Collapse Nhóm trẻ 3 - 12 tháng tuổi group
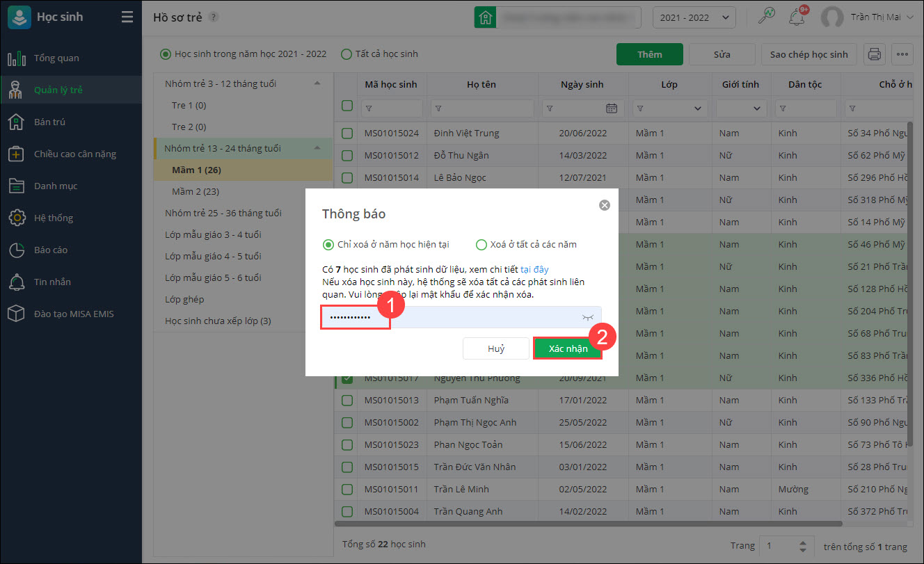924x564 pixels. (x=317, y=83)
